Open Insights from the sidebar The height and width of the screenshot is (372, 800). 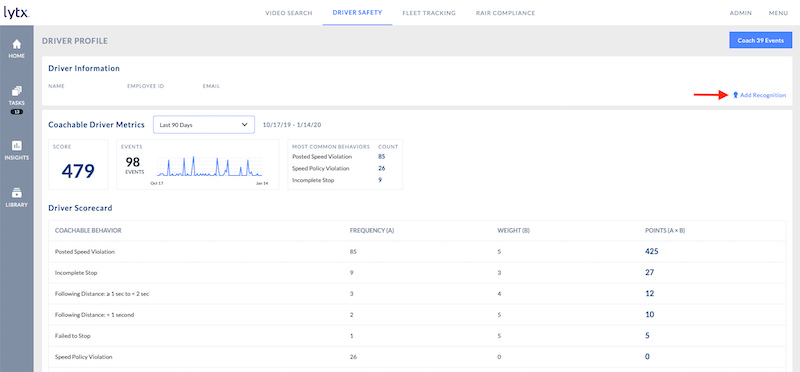[x=16, y=150]
